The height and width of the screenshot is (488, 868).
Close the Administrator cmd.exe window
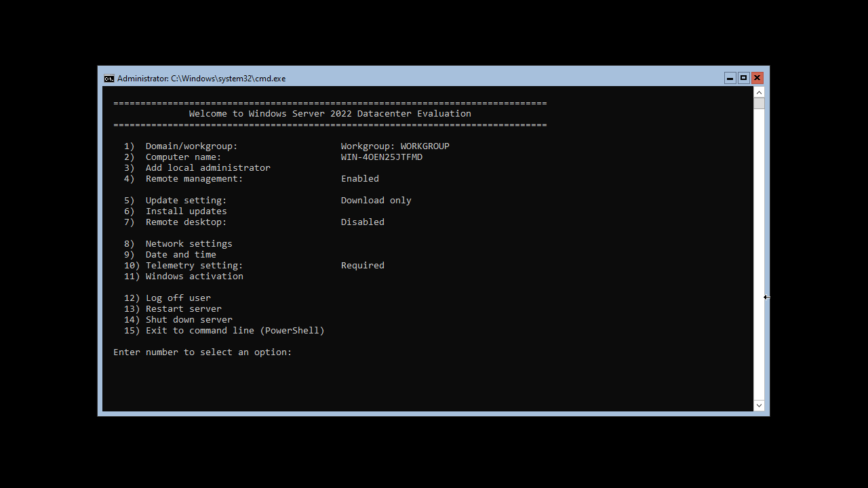[x=757, y=78]
